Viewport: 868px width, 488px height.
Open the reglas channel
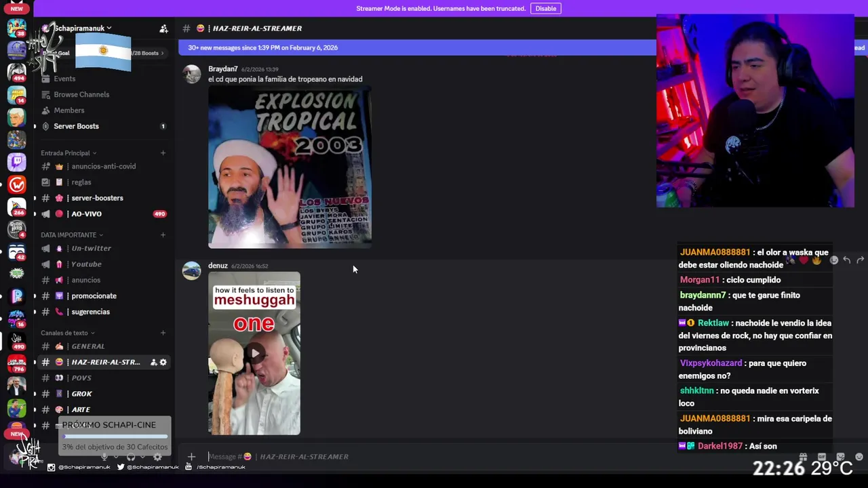(x=102, y=182)
